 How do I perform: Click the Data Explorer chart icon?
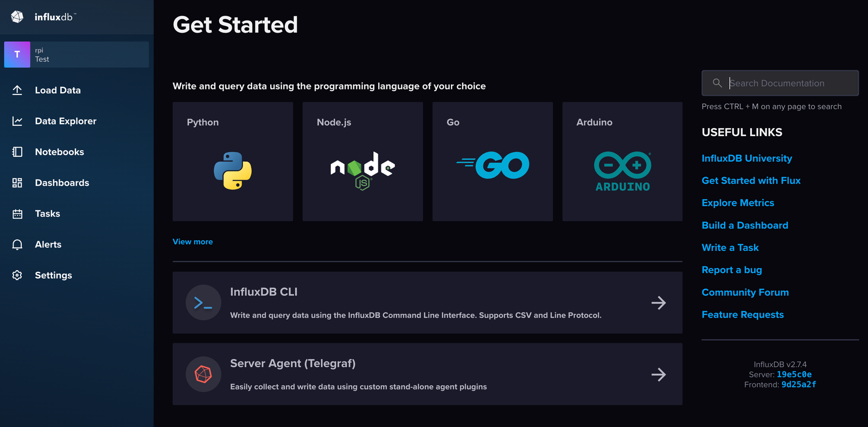click(17, 121)
